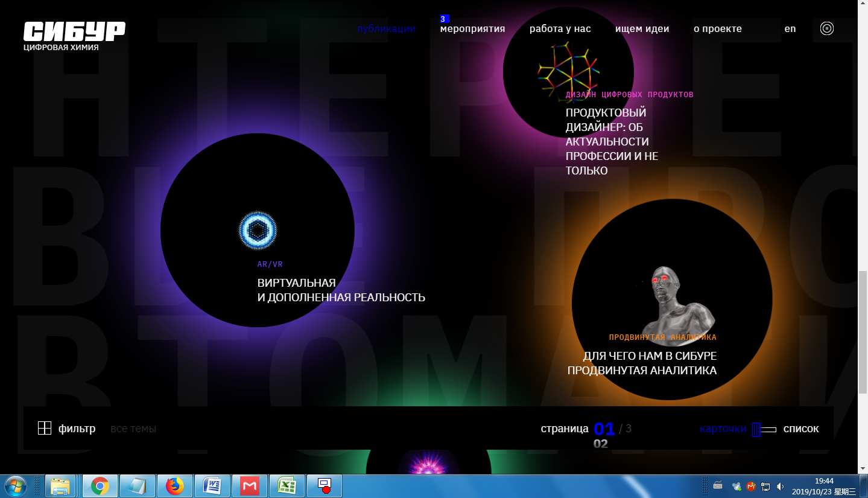Open the мероприятия menu item
This screenshot has width=868, height=498.
coord(472,28)
